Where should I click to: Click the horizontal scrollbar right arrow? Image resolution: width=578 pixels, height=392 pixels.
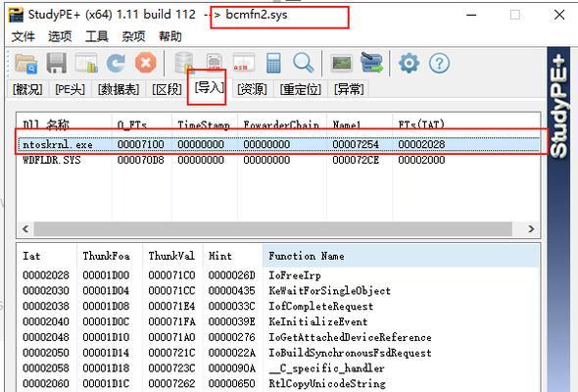pos(531,229)
